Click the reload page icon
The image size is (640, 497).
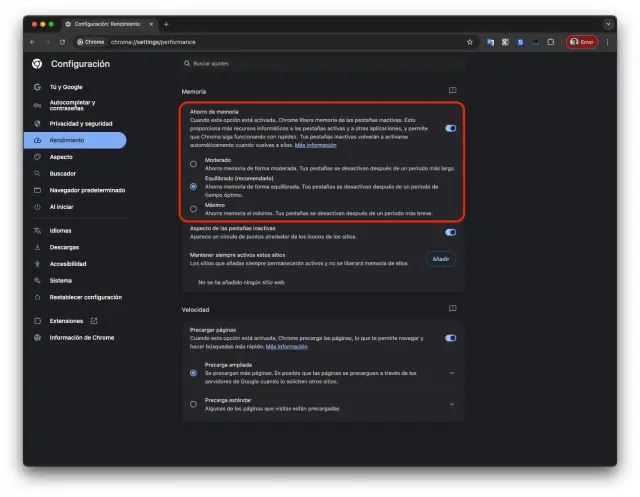pos(63,42)
